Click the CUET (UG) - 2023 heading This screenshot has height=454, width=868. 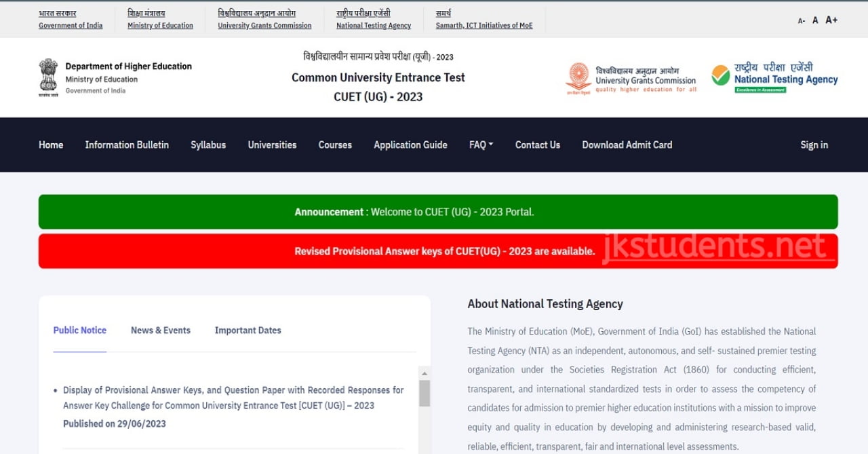pyautogui.click(x=378, y=97)
